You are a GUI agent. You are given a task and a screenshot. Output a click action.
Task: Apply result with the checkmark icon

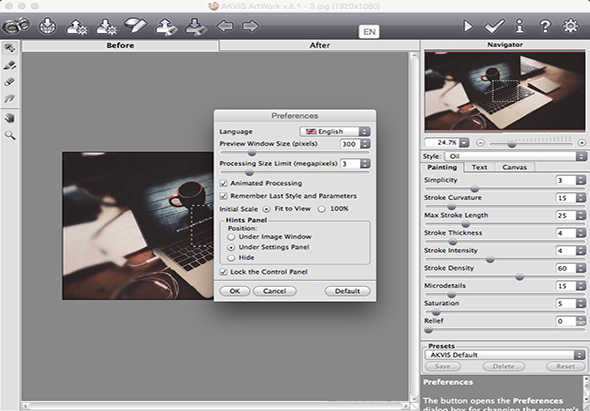click(494, 26)
